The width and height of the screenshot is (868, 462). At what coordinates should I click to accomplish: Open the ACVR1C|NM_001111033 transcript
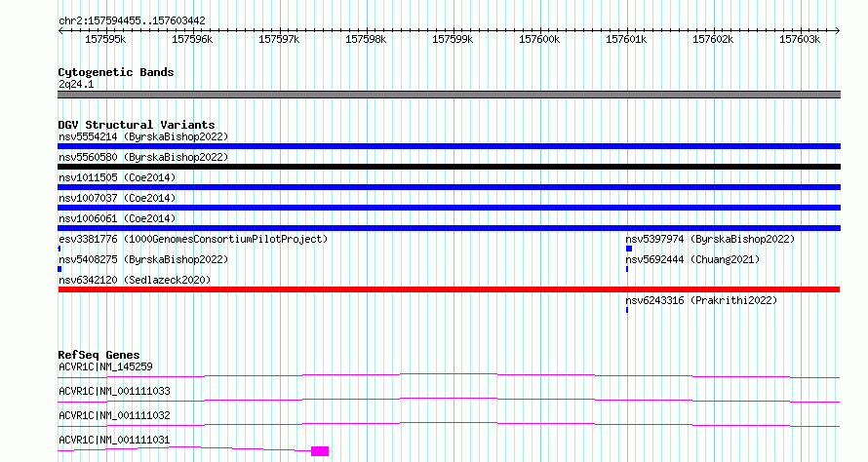pyautogui.click(x=114, y=391)
